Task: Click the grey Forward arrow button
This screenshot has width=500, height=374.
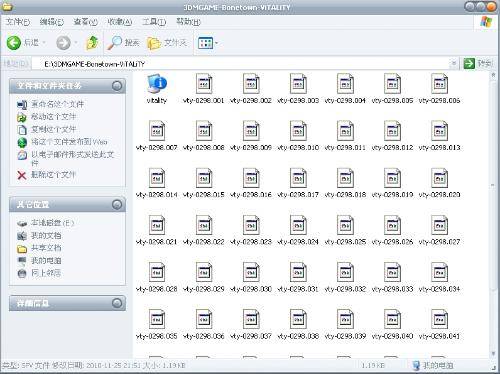Action: 63,43
